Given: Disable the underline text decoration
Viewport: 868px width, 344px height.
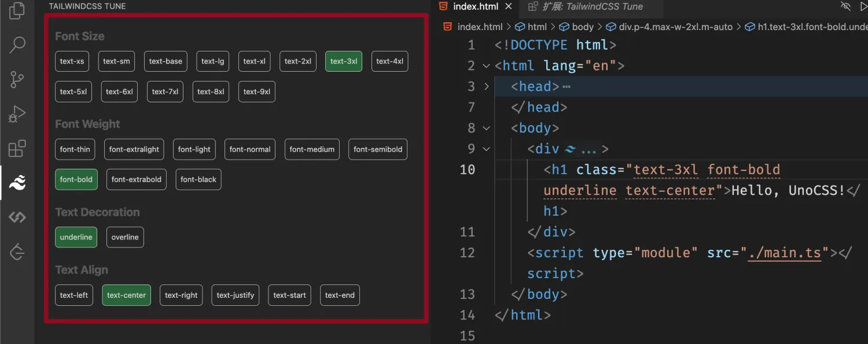Looking at the screenshot, I should point(76,237).
